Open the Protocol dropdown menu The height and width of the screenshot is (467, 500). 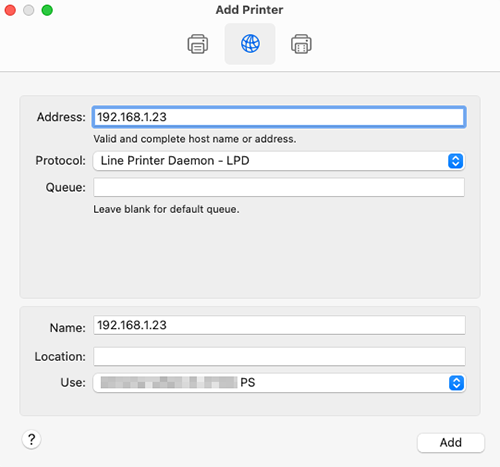[279, 161]
